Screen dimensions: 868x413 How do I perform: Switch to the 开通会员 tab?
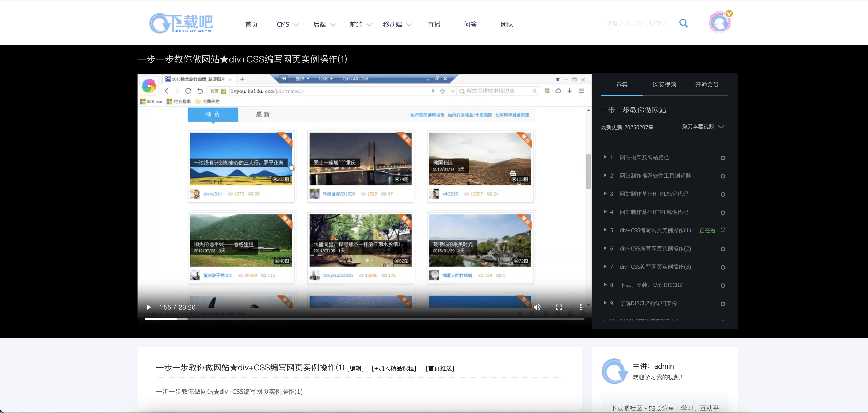click(x=707, y=85)
